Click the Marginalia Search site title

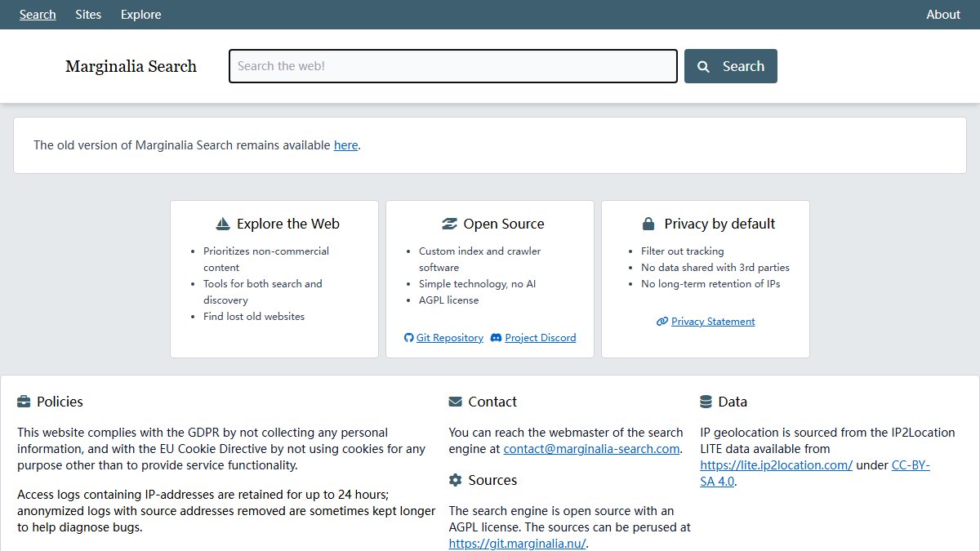[131, 66]
